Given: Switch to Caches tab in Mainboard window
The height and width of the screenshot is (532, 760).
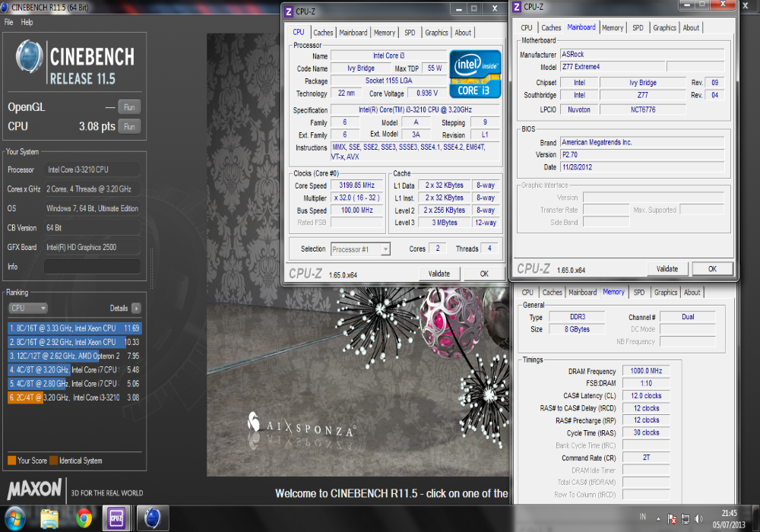Looking at the screenshot, I should pyautogui.click(x=551, y=27).
